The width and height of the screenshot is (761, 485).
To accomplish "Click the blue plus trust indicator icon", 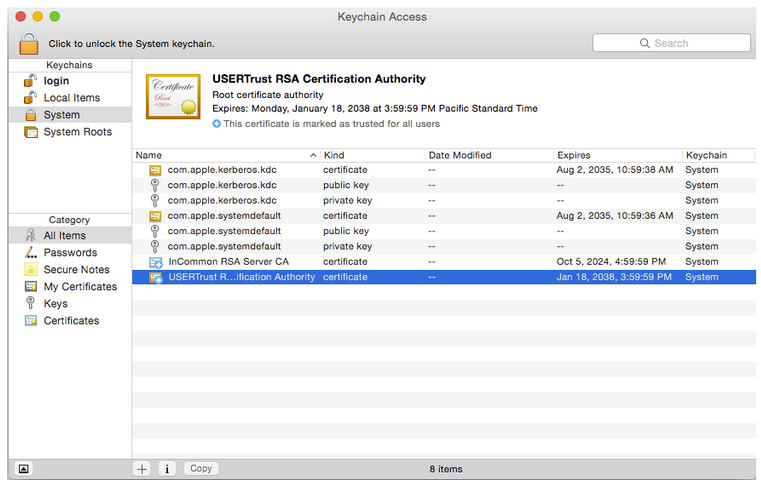I will pyautogui.click(x=216, y=124).
